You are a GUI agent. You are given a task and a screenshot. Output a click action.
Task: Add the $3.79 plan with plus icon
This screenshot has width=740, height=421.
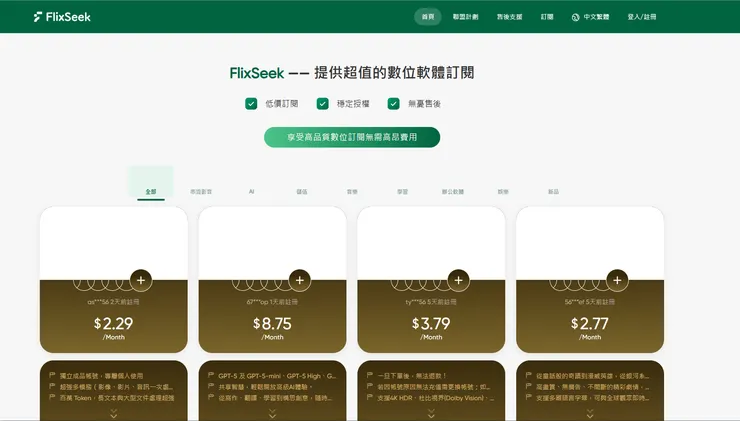pos(458,280)
